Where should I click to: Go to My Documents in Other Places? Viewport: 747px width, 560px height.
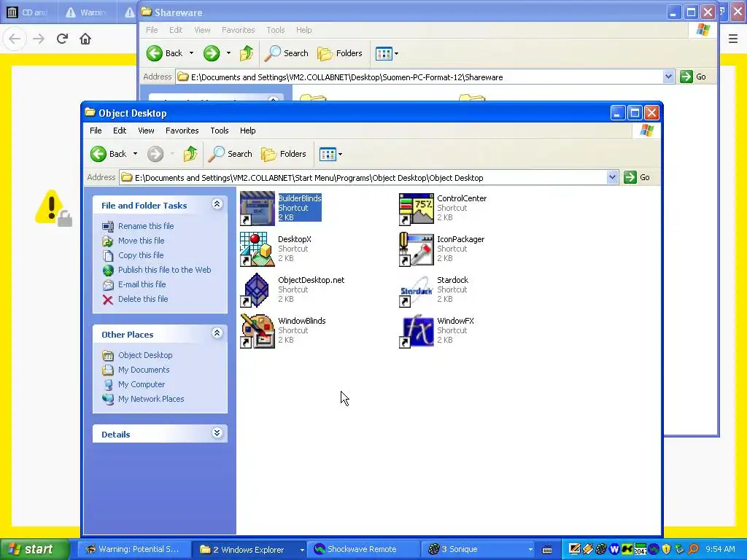pyautogui.click(x=144, y=370)
